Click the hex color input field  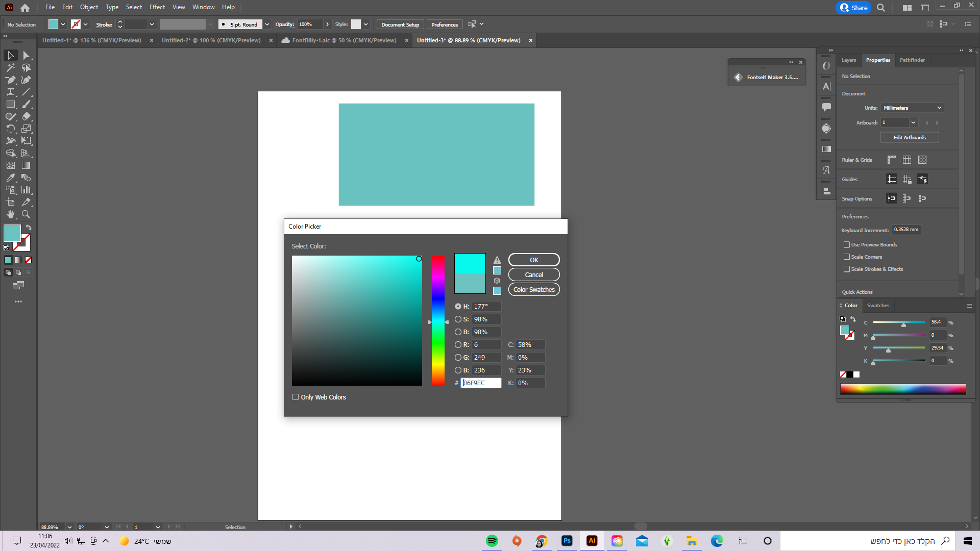pyautogui.click(x=480, y=383)
